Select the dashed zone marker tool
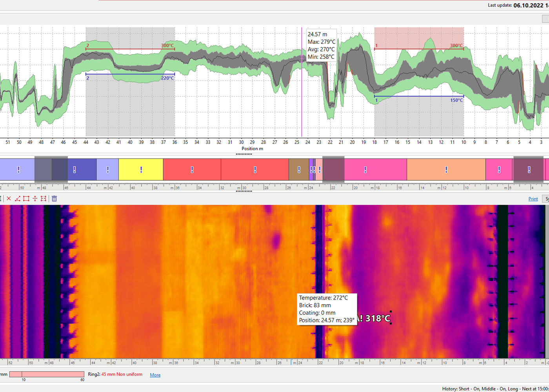 (44, 199)
